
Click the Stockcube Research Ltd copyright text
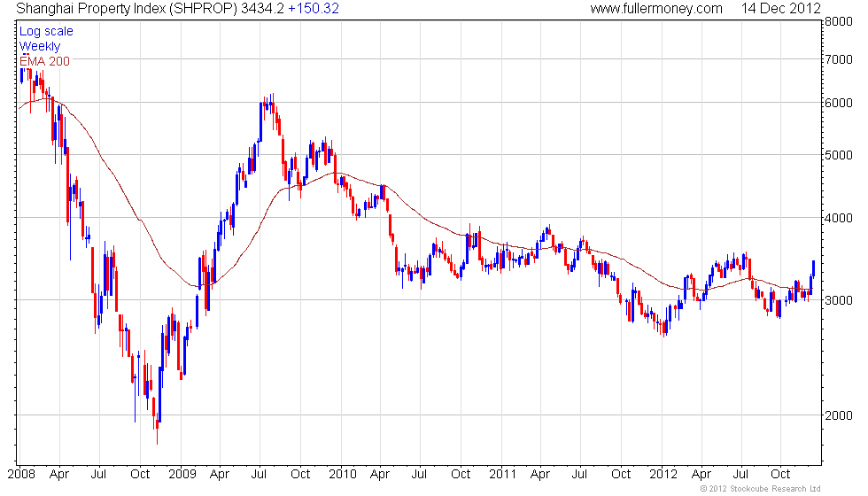[760, 488]
